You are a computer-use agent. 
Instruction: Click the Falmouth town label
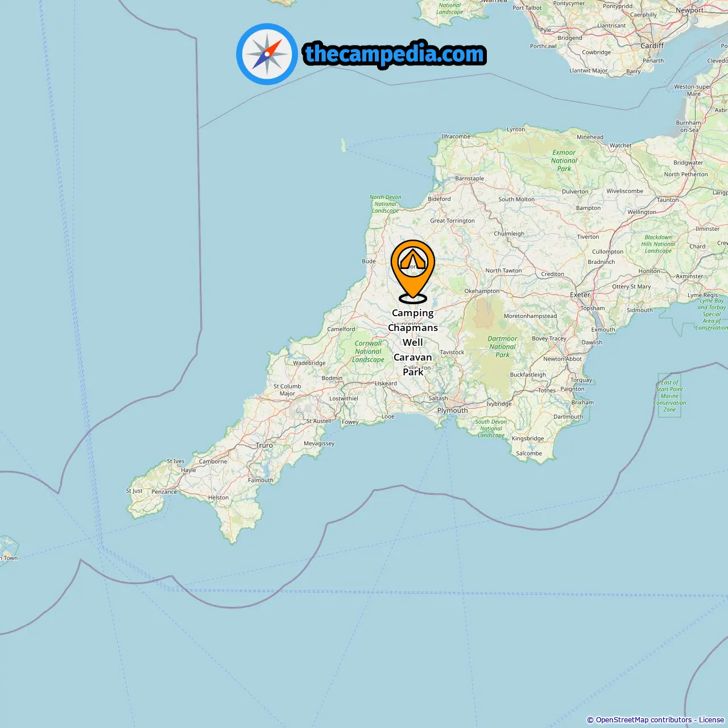click(x=260, y=481)
